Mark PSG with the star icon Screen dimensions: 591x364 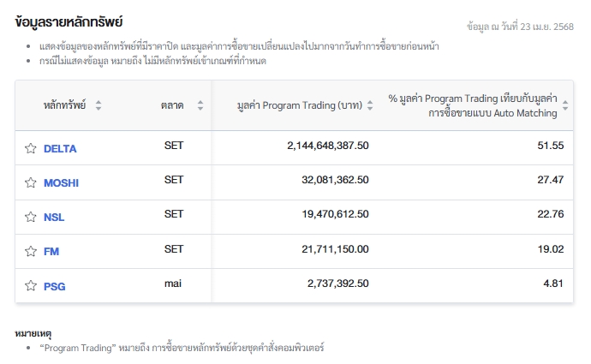point(31,285)
